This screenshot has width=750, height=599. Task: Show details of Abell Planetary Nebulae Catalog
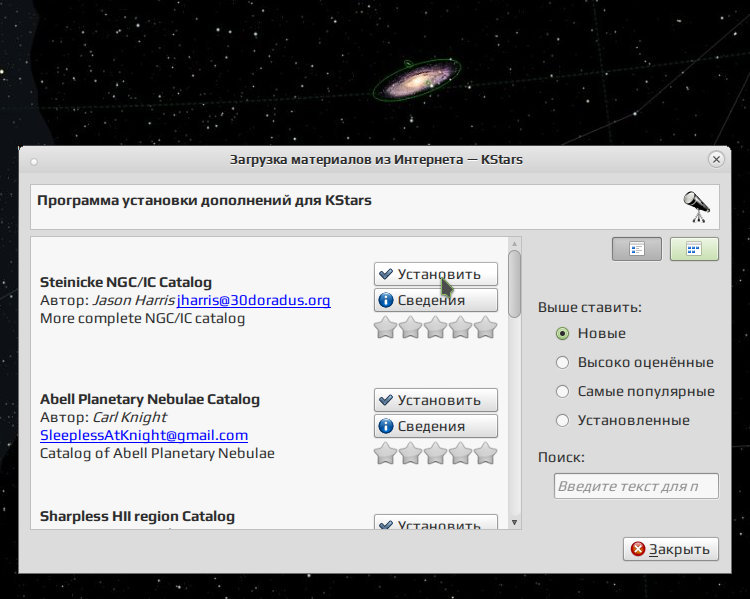(436, 426)
